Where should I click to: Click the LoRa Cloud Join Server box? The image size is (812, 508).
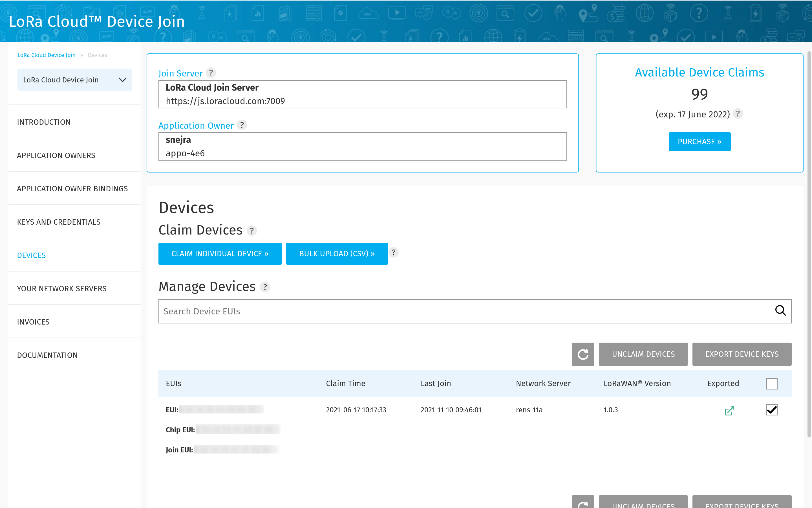(362, 94)
